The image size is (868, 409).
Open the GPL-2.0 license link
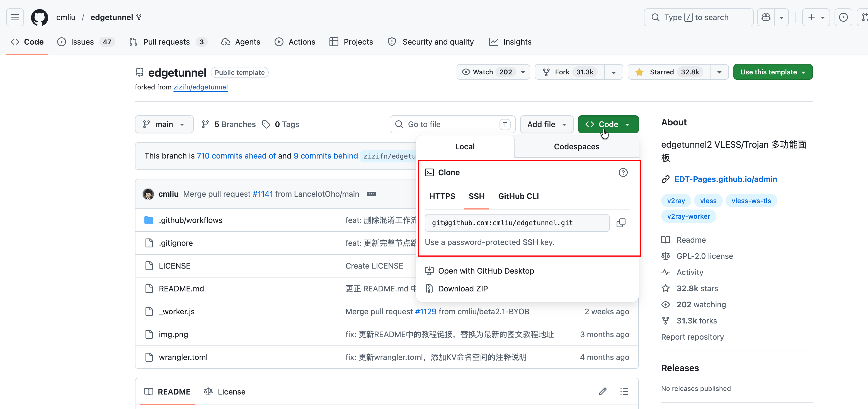(x=705, y=256)
